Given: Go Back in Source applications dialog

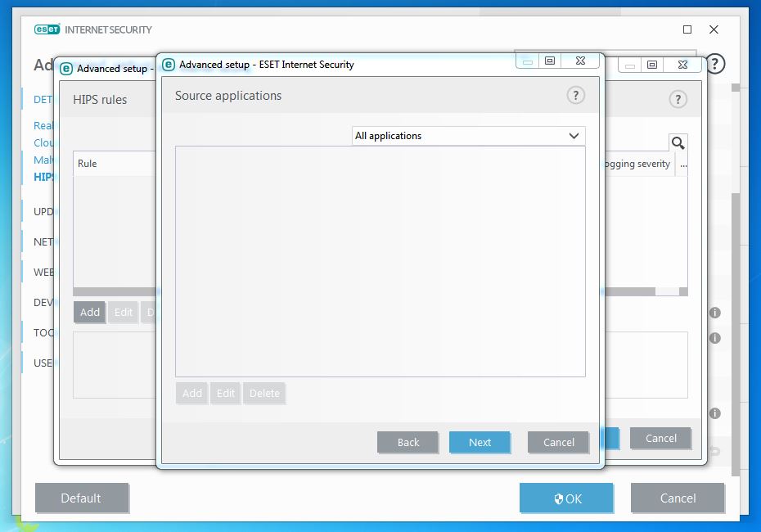Looking at the screenshot, I should click(408, 442).
